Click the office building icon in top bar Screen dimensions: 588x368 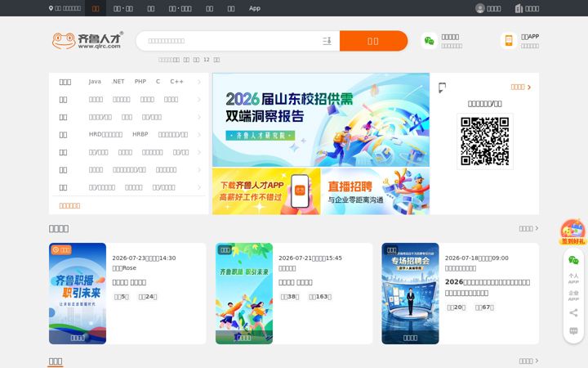519,8
